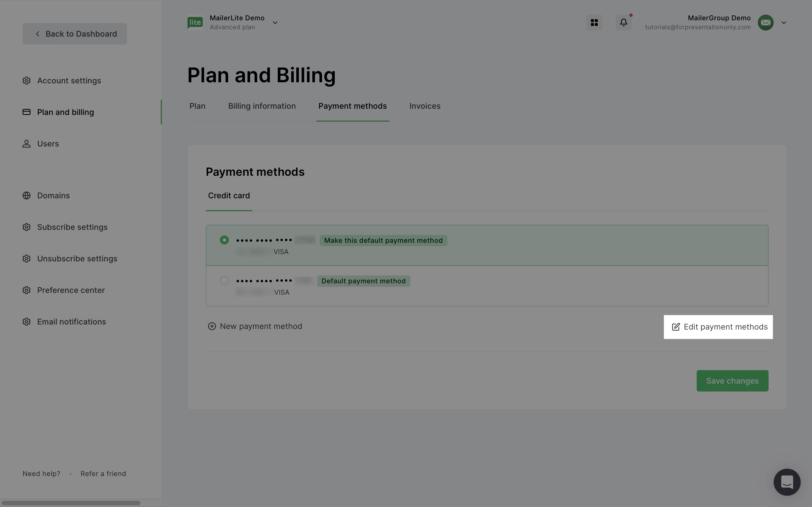Click the horizontal scrollbar at bottom
Image resolution: width=812 pixels, height=507 pixels.
(x=70, y=503)
